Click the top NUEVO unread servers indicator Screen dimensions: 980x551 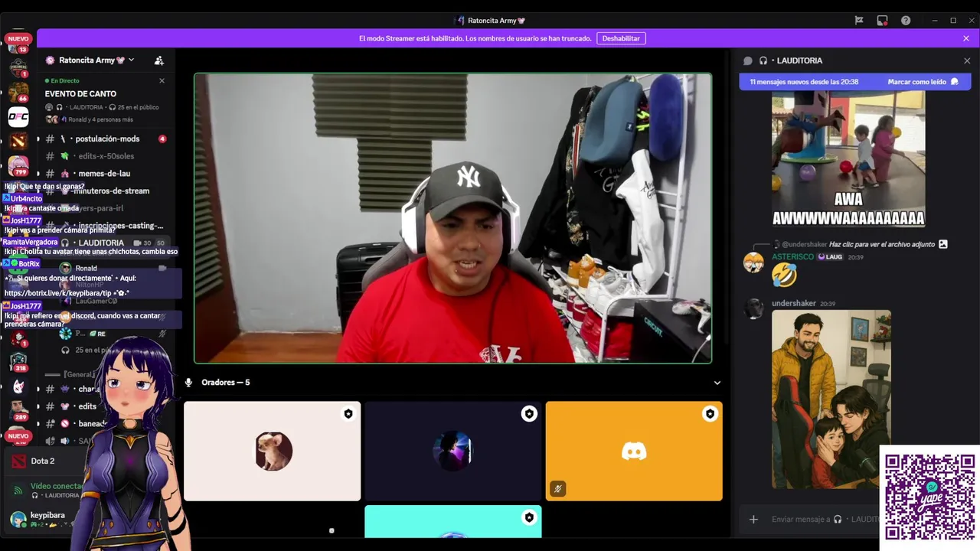(18, 38)
